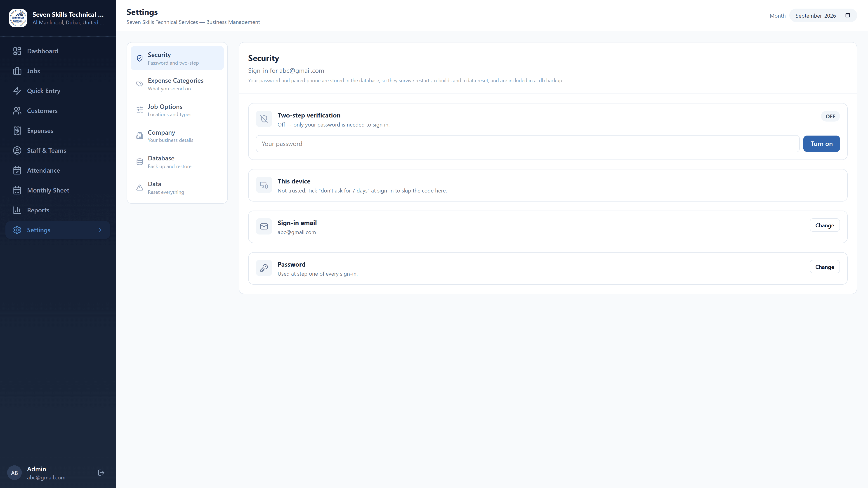Viewport: 868px width, 488px height.
Task: Expand the Settings chevron in sidebar
Action: click(100, 230)
